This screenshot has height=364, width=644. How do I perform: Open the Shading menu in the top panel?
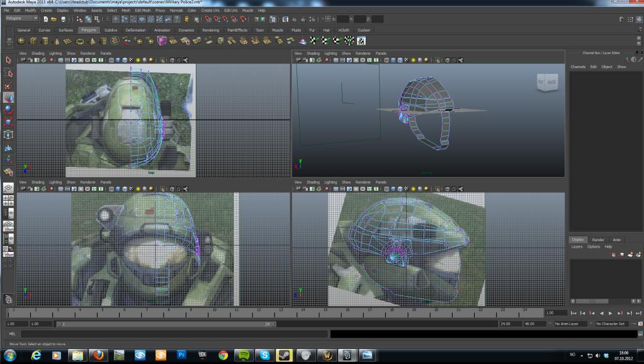[x=38, y=54]
